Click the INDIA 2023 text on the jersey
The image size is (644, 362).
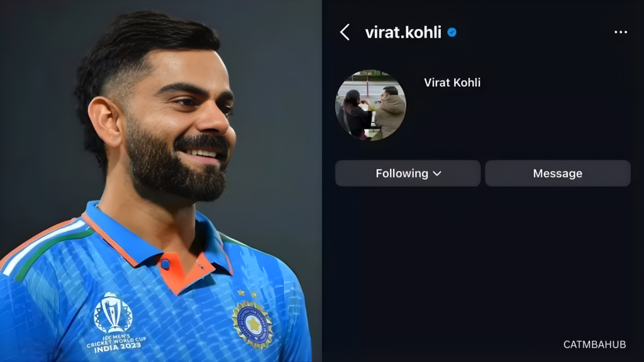click(118, 347)
